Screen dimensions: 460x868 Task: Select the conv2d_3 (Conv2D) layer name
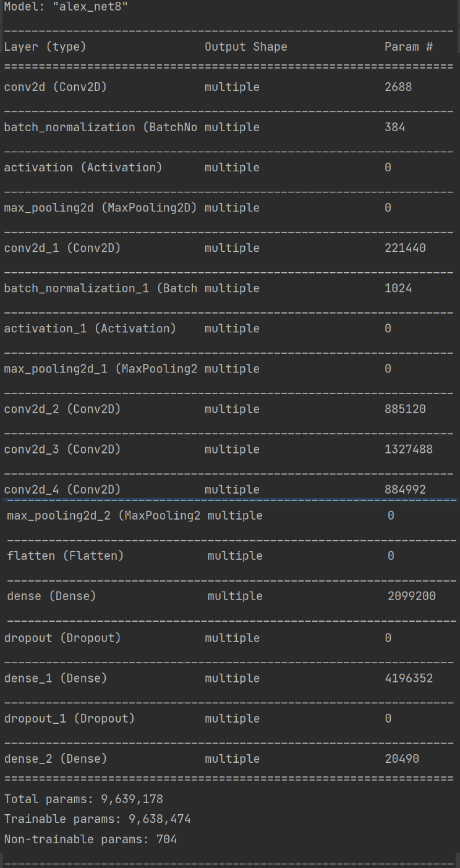pyautogui.click(x=62, y=449)
